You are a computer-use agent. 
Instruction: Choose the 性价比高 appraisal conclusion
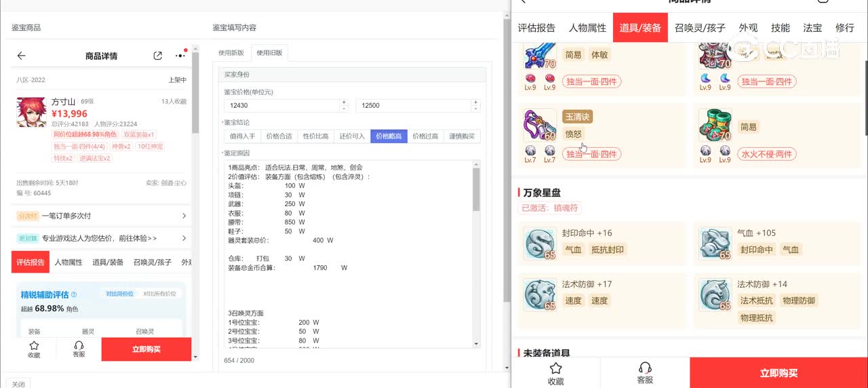coord(316,136)
